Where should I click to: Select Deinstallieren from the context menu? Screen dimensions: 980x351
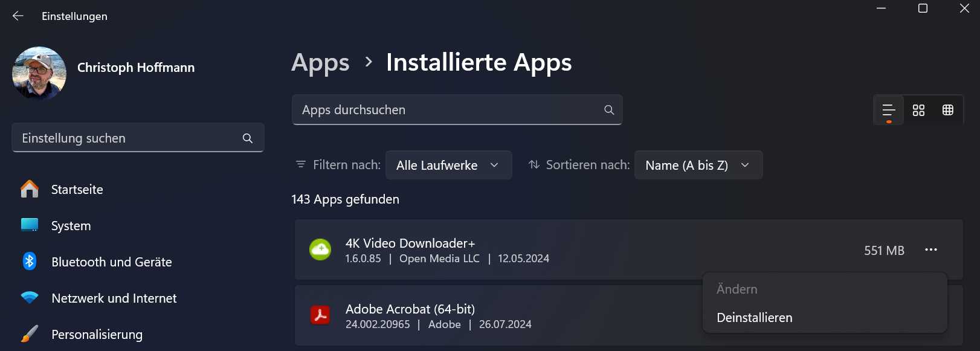click(754, 317)
